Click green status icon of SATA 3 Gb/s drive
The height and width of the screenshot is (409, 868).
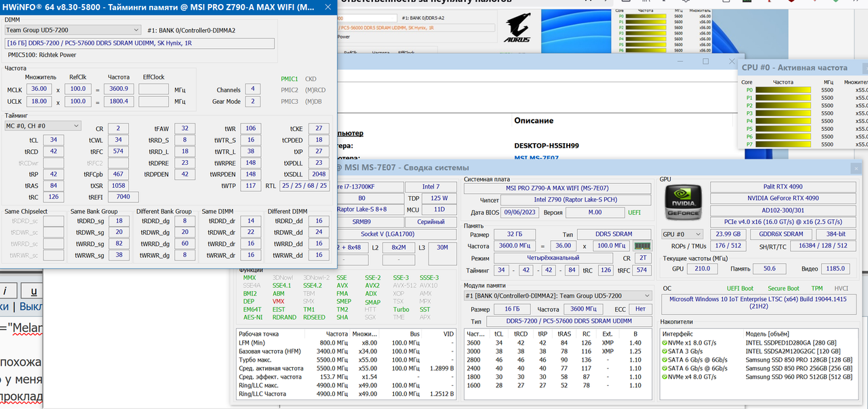666,351
